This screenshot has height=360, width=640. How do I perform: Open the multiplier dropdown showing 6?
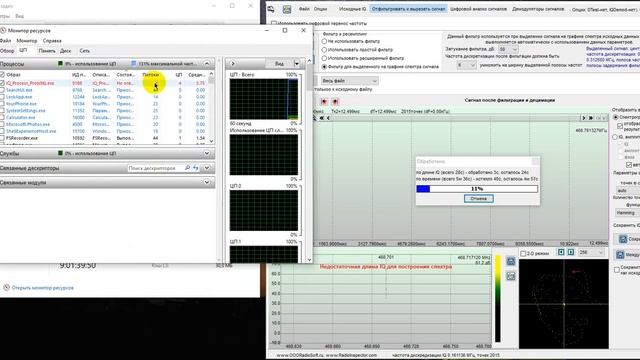click(x=467, y=65)
